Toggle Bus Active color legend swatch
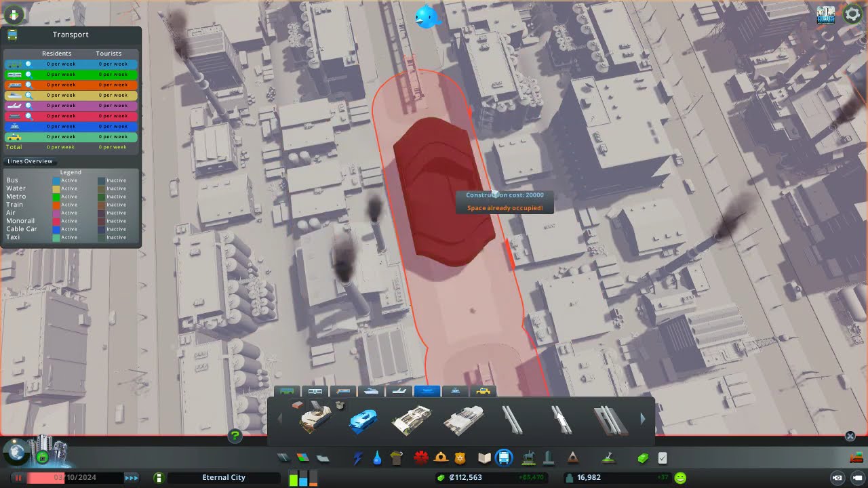The height and width of the screenshot is (488, 868). click(56, 180)
